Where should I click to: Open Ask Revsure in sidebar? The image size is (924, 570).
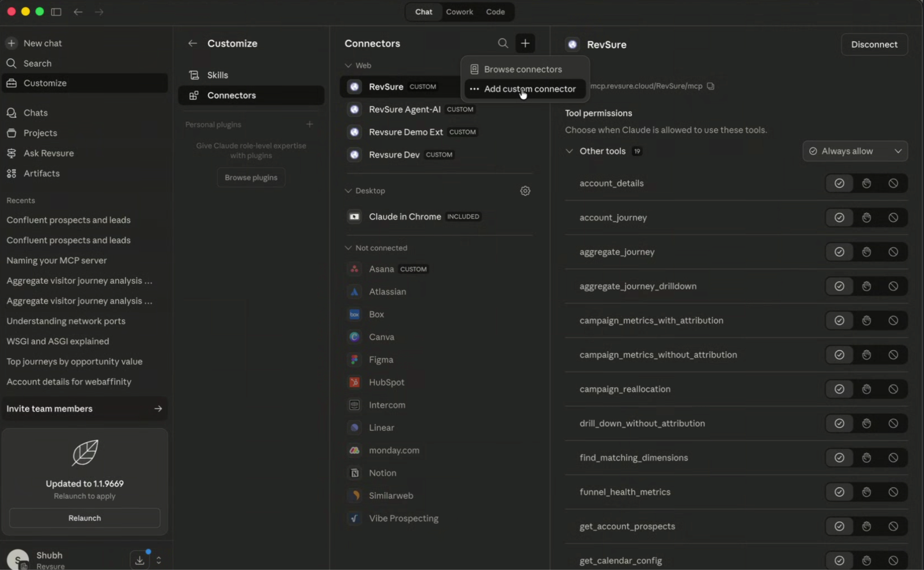coord(84,153)
